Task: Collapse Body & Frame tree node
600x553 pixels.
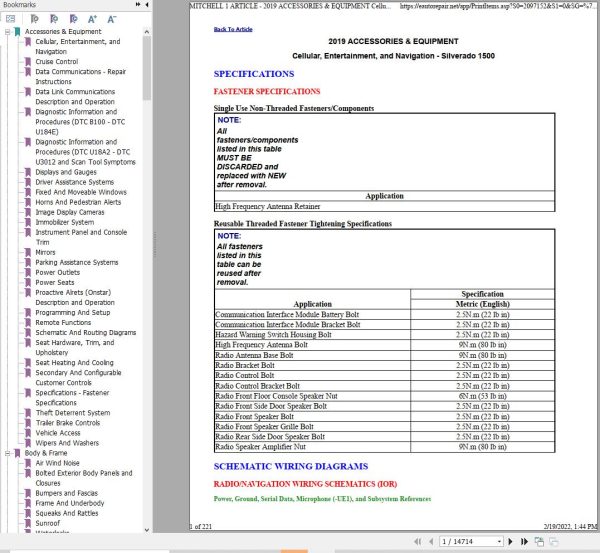Action: 7,453
